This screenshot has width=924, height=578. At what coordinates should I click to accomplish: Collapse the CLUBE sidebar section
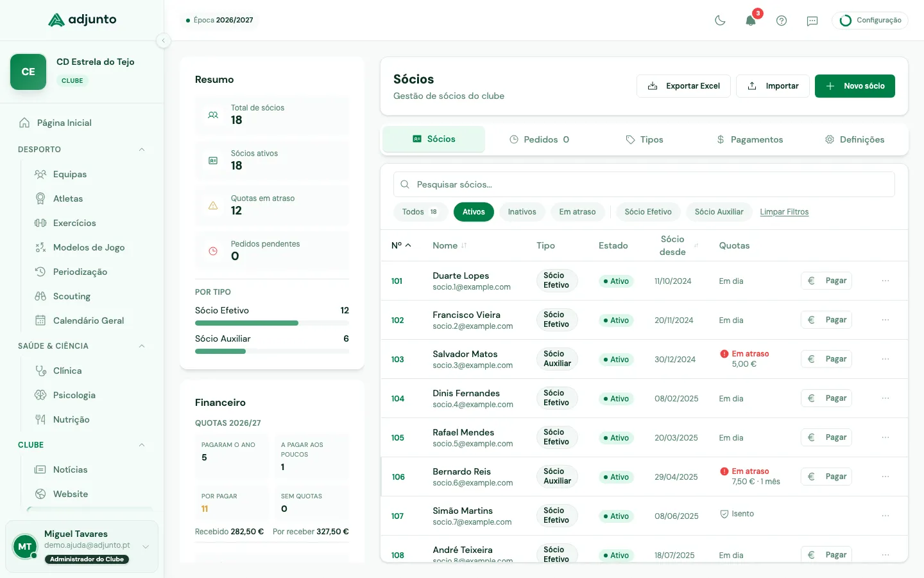pos(142,445)
